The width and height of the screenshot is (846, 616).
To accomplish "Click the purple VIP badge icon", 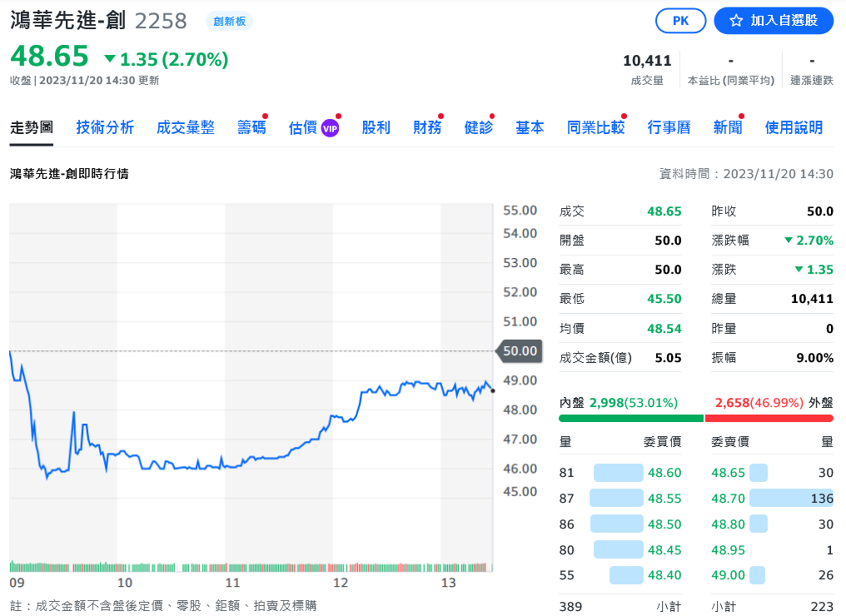I will (x=331, y=128).
